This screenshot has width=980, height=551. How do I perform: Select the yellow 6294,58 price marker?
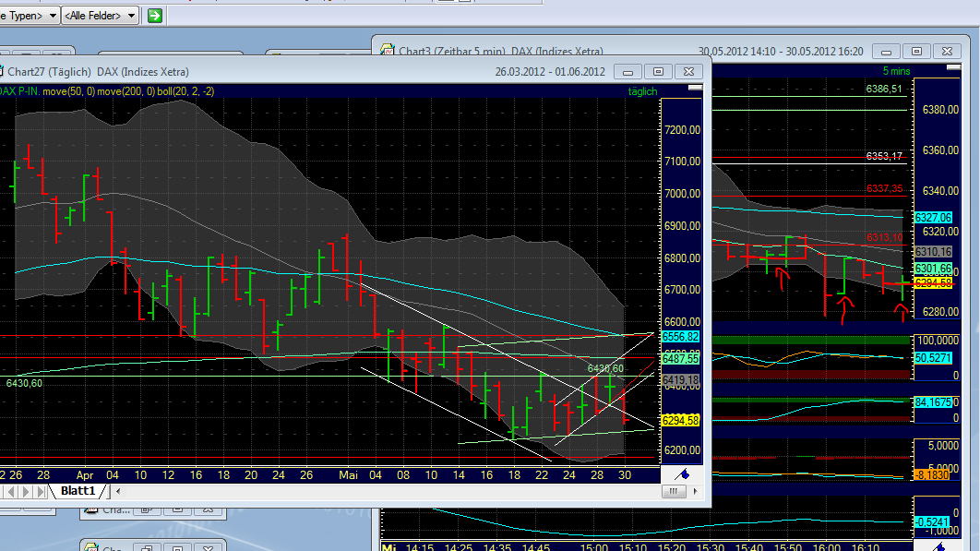(x=680, y=419)
